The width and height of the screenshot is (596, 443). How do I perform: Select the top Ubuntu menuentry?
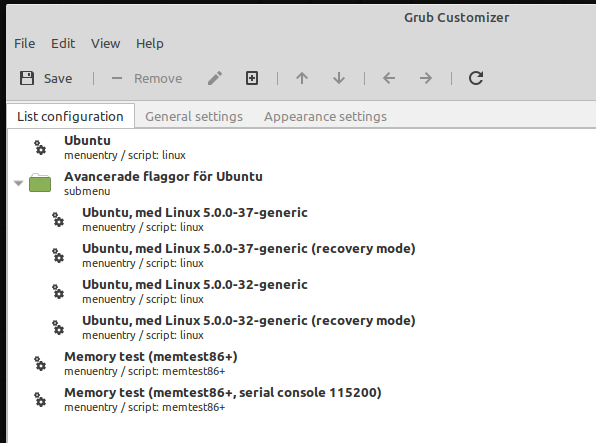coord(301,148)
